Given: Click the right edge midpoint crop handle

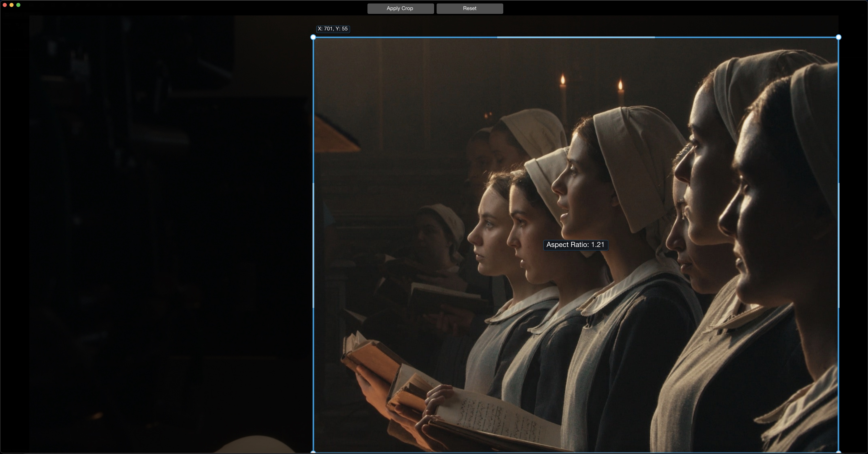Looking at the screenshot, I should pyautogui.click(x=838, y=245).
